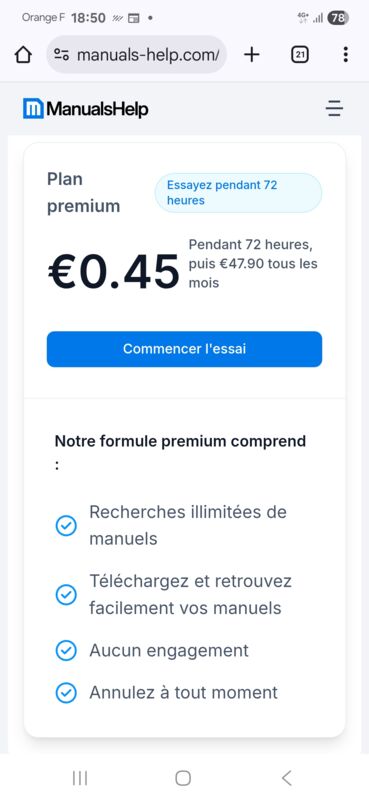Tap checkmark beside Téléchargez et retrouvez
Screen dimensions: 369x800
point(66,595)
